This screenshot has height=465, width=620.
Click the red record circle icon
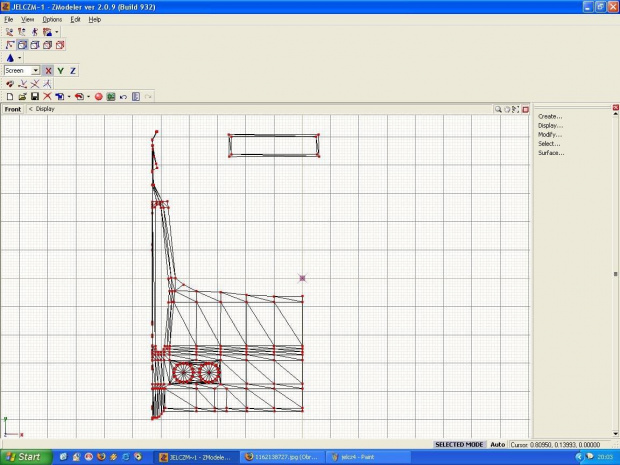tap(99, 96)
